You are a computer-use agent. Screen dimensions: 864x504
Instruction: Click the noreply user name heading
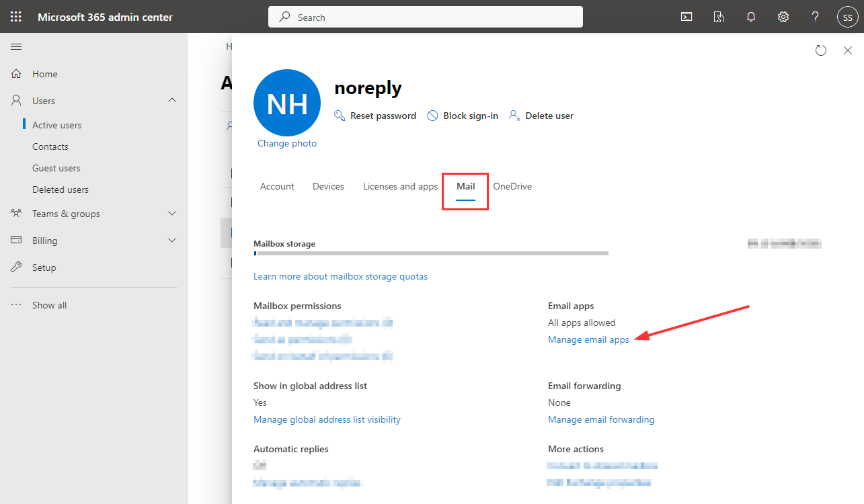[368, 88]
